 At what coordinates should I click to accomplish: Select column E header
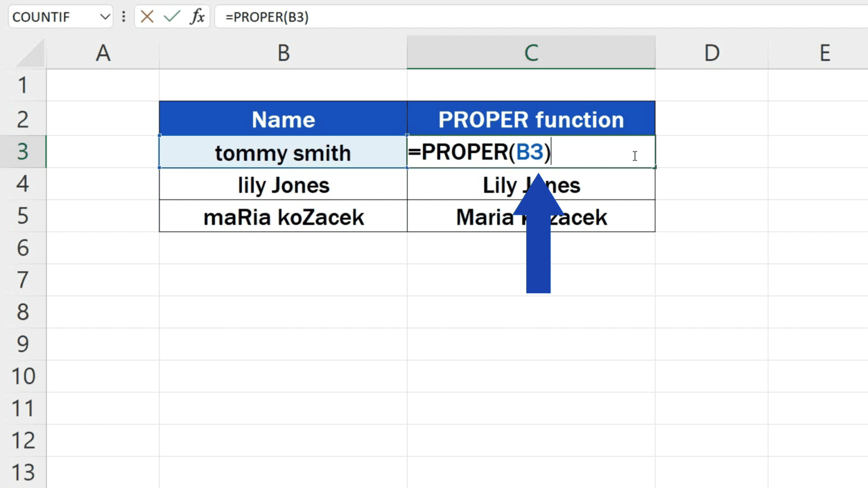tap(824, 53)
